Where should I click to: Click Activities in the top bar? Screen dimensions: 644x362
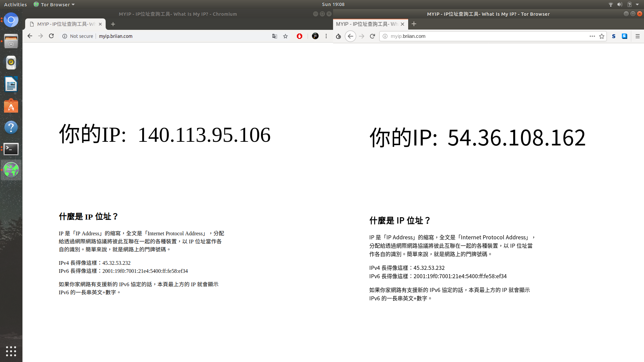click(x=15, y=4)
